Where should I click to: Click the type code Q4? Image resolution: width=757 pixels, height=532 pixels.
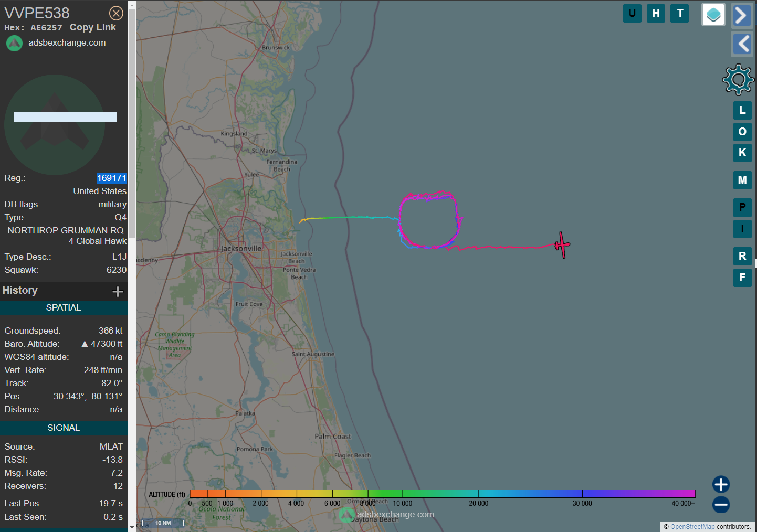click(x=121, y=217)
